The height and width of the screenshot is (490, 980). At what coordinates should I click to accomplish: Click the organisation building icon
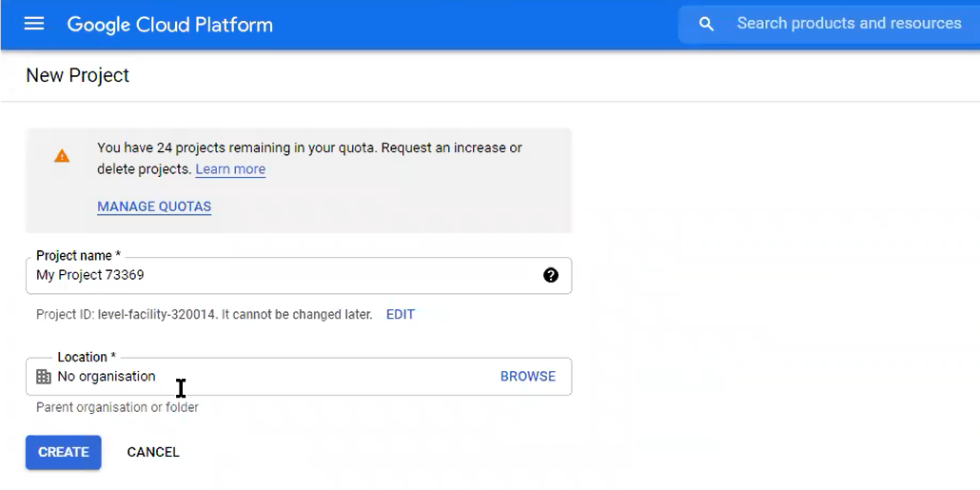point(43,376)
